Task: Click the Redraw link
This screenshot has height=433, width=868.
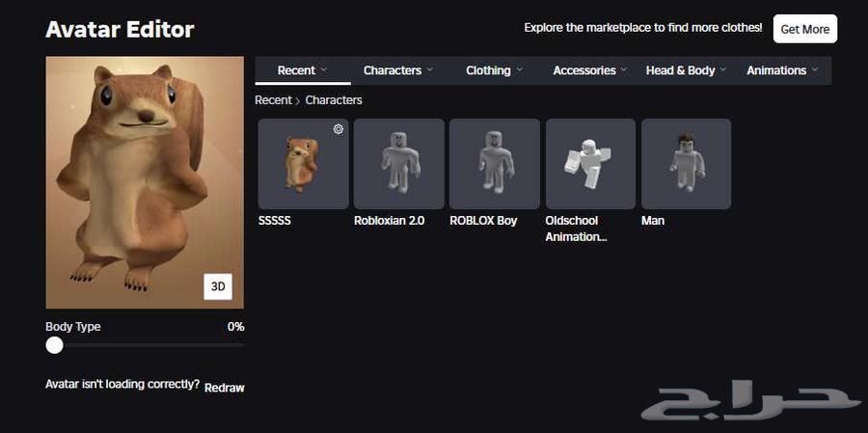Action: tap(224, 388)
